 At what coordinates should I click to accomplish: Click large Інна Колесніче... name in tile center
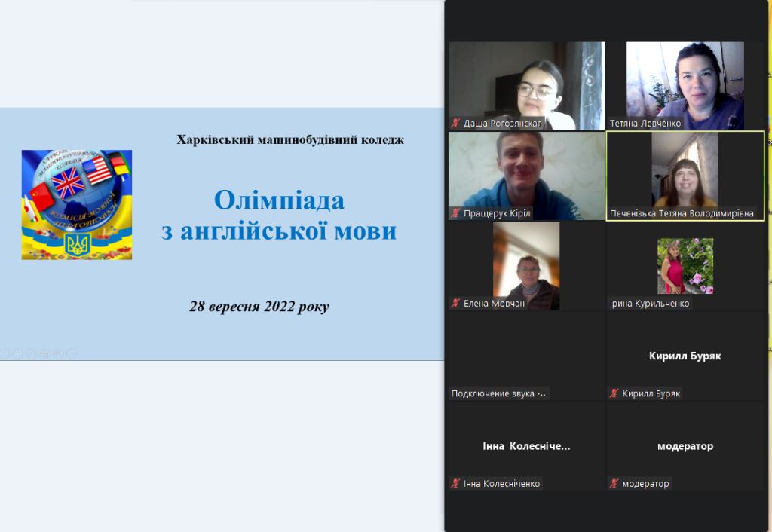coord(526,446)
